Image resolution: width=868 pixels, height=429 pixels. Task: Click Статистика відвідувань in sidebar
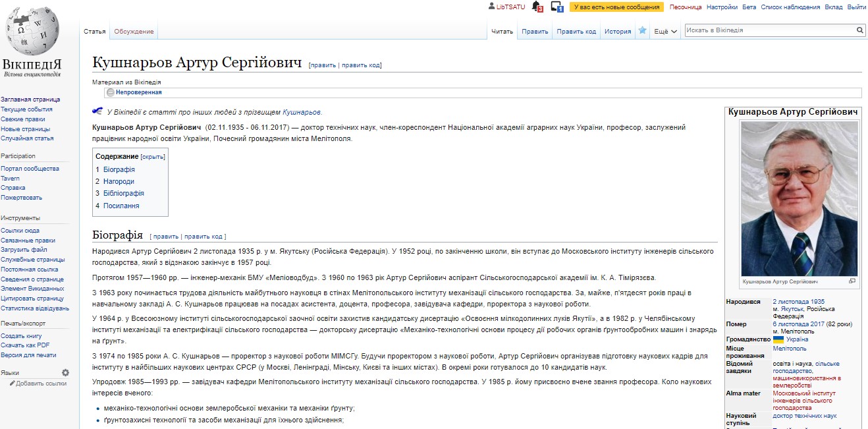35,308
